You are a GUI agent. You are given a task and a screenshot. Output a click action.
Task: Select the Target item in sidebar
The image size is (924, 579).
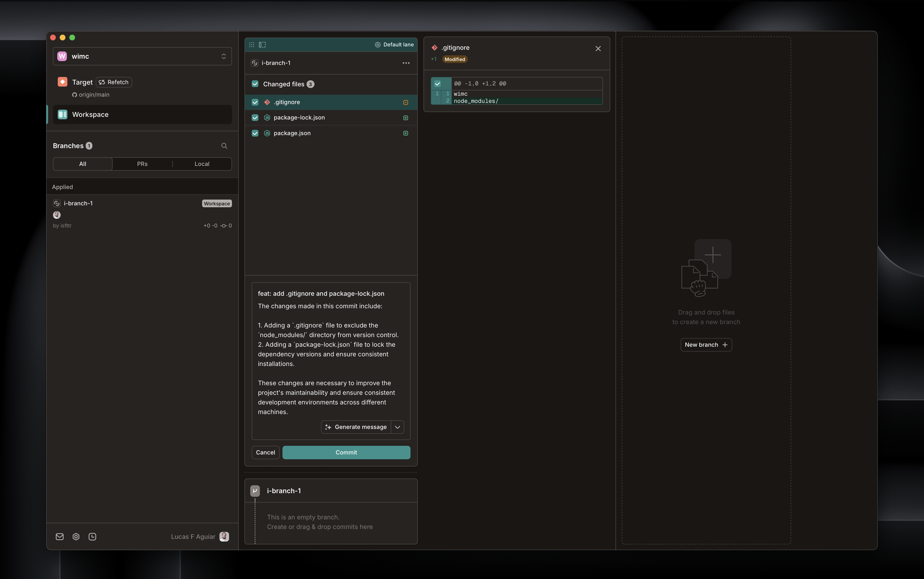(x=82, y=82)
